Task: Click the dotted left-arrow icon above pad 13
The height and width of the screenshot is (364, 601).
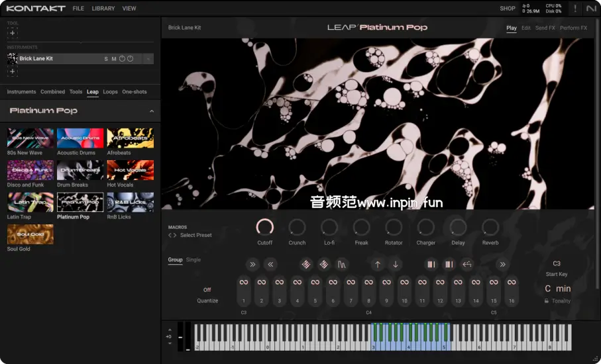Action: tap(467, 265)
